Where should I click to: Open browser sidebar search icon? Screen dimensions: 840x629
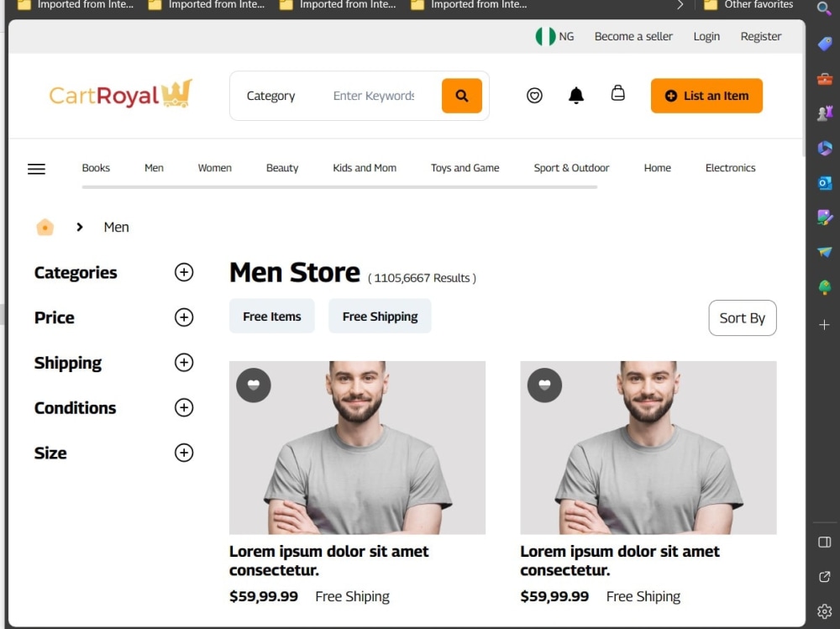[824, 8]
